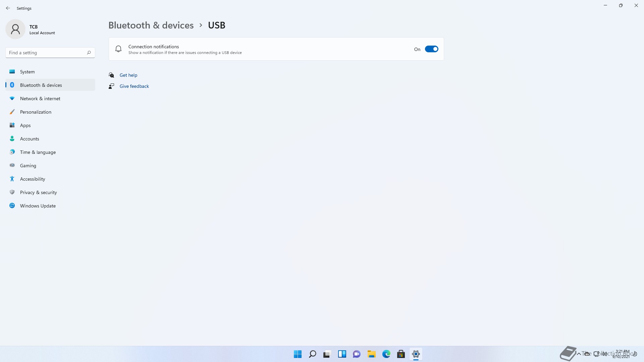Viewport: 644px width, 362px height.
Task: Click the Accessibility figure icon
Action: 12,179
